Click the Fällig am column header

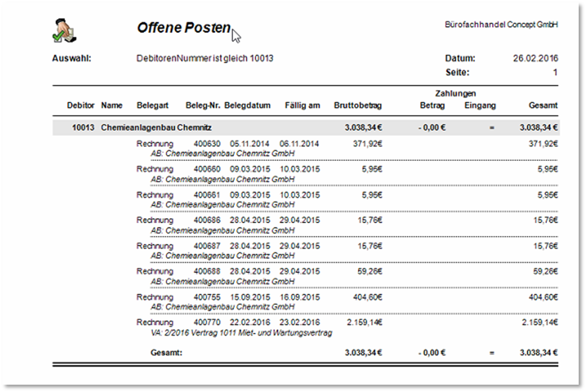302,105
